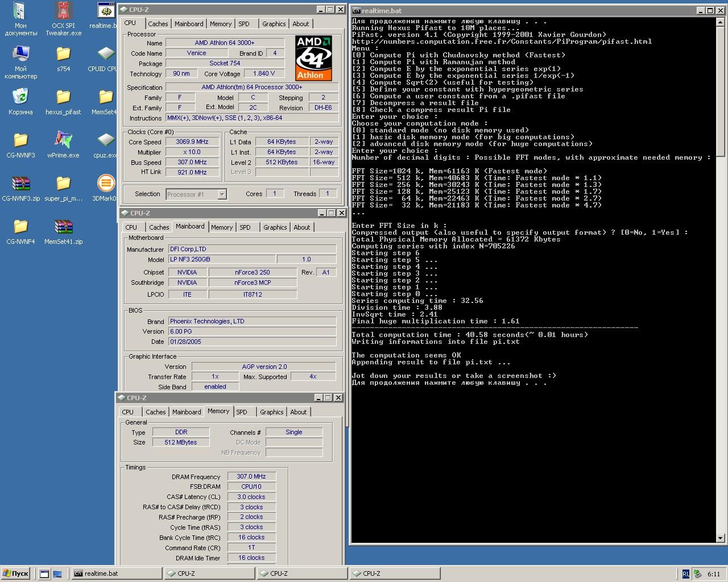Expand the Processor #1 selection dropdown
This screenshot has height=582, width=728.
click(222, 194)
